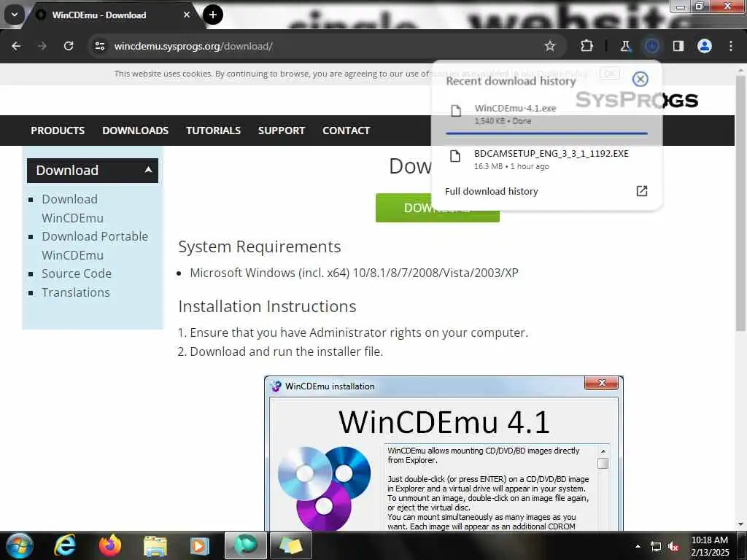Open WinCDEmu-4.1.exe from download list
Screen dimensions: 747x560
516,109
